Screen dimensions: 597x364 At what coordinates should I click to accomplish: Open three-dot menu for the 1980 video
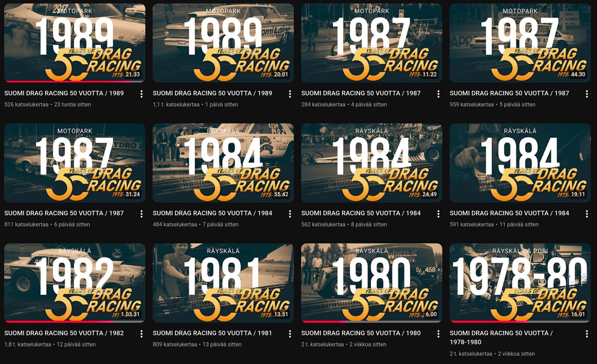(438, 334)
